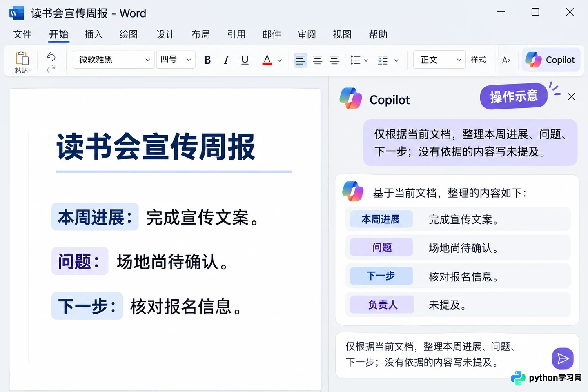Select the 视图 ribbon tab

342,34
